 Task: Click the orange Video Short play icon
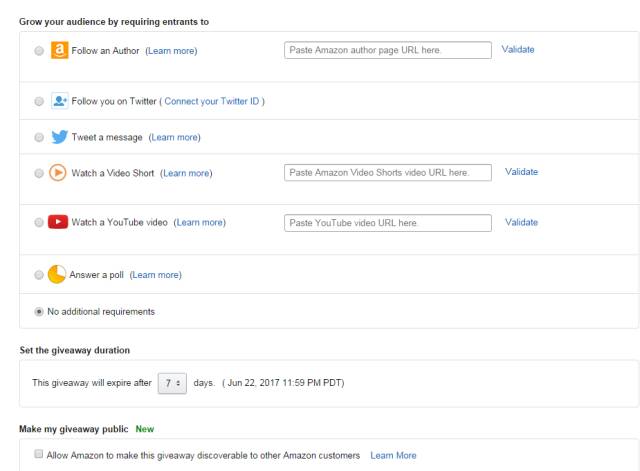point(58,172)
